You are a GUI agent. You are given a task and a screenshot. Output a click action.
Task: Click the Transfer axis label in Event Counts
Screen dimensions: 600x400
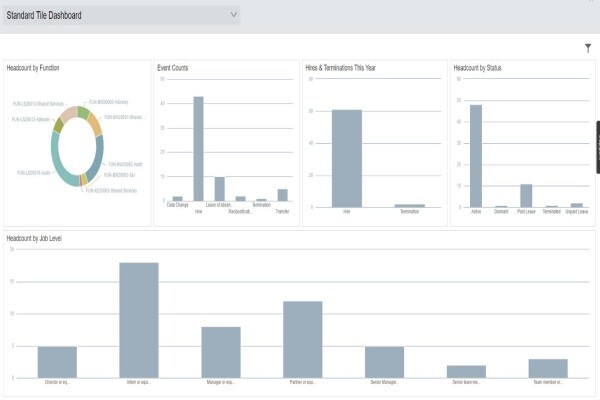click(x=282, y=211)
